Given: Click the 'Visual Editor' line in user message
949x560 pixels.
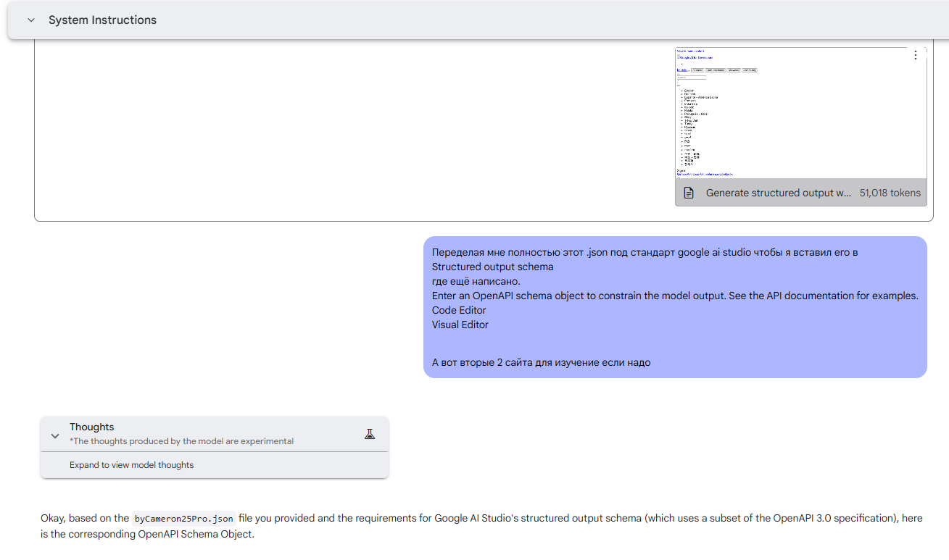Looking at the screenshot, I should tap(460, 325).
